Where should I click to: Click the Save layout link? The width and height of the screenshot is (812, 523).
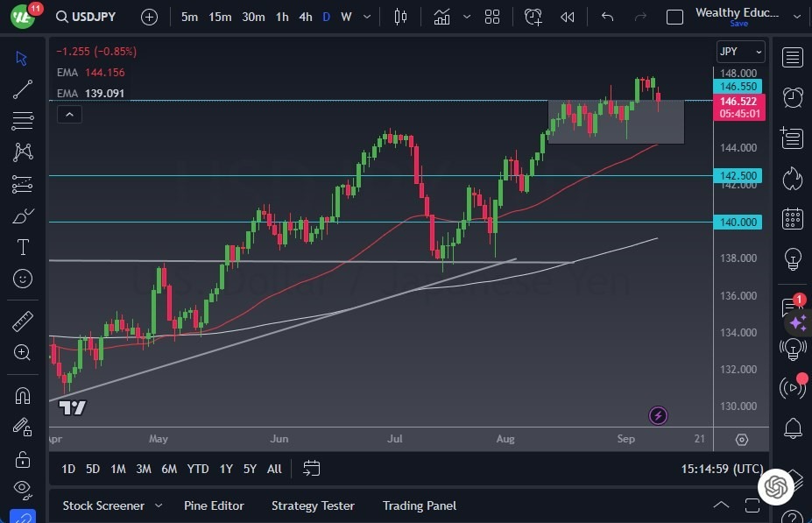[x=739, y=24]
